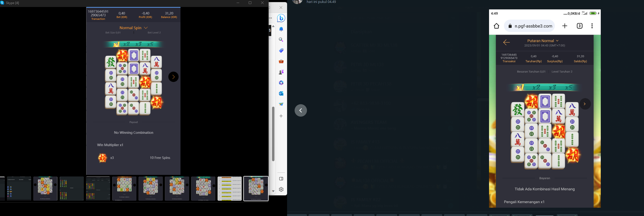
Task: Click the phone address bar n.pgf-assbbe3.com
Action: [530, 26]
